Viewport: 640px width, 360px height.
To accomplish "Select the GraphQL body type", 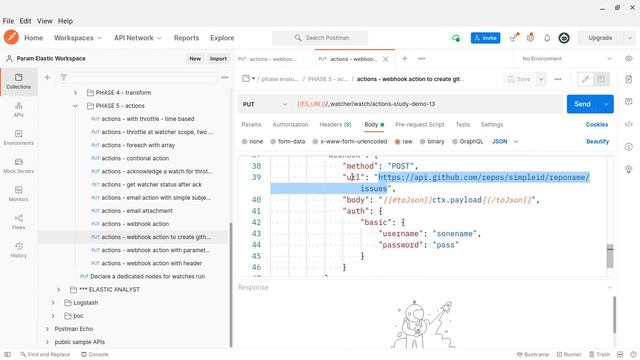I will tap(467, 142).
